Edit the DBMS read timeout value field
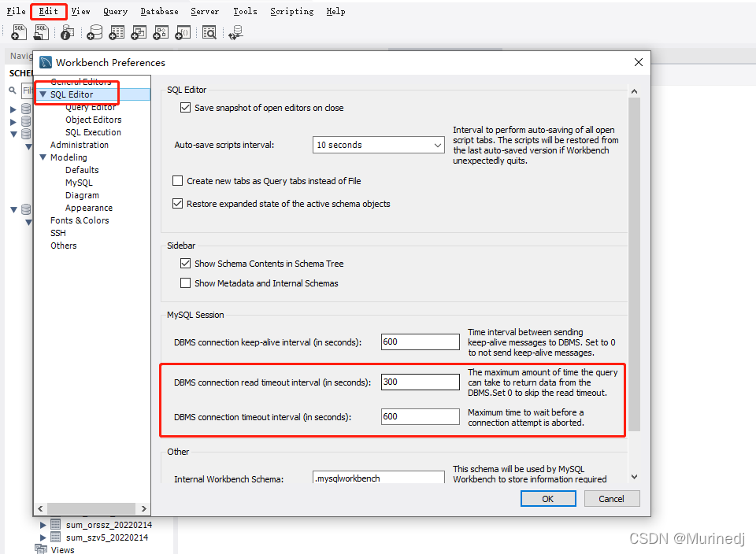The image size is (756, 554). [420, 382]
